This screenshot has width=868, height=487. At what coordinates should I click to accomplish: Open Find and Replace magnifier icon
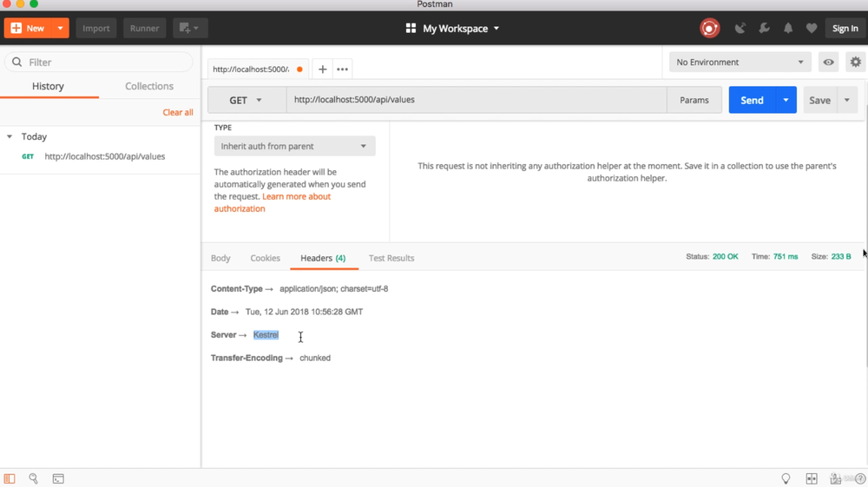[x=33, y=478]
